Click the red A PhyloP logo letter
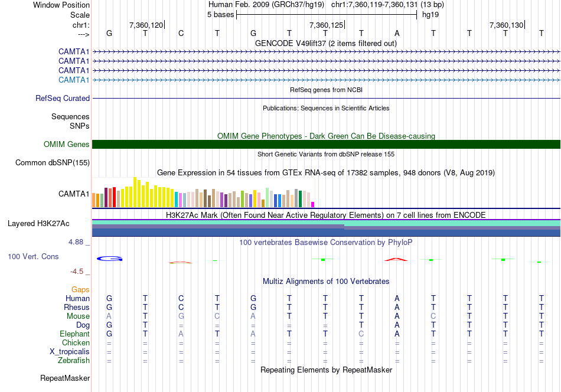This screenshot has height=392, width=561. click(x=396, y=259)
